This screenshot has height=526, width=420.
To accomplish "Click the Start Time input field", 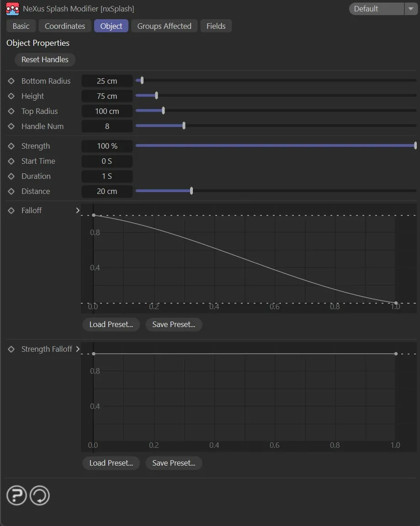I will [107, 161].
